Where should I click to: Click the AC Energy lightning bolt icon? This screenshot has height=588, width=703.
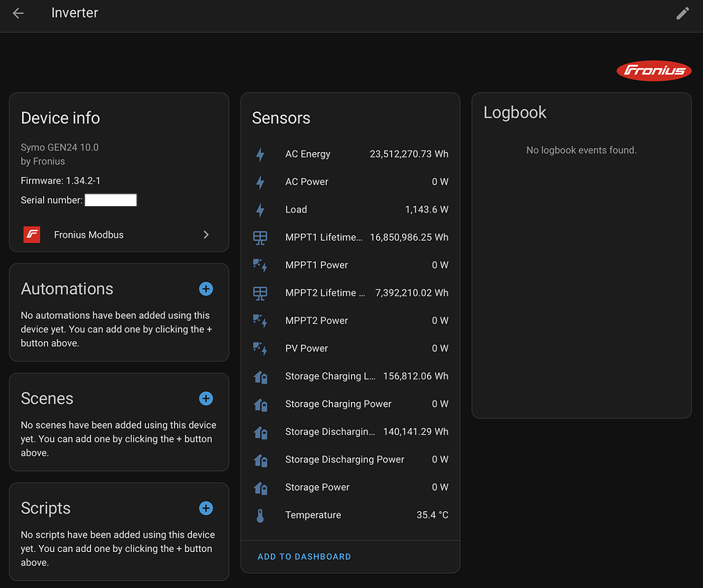point(260,154)
